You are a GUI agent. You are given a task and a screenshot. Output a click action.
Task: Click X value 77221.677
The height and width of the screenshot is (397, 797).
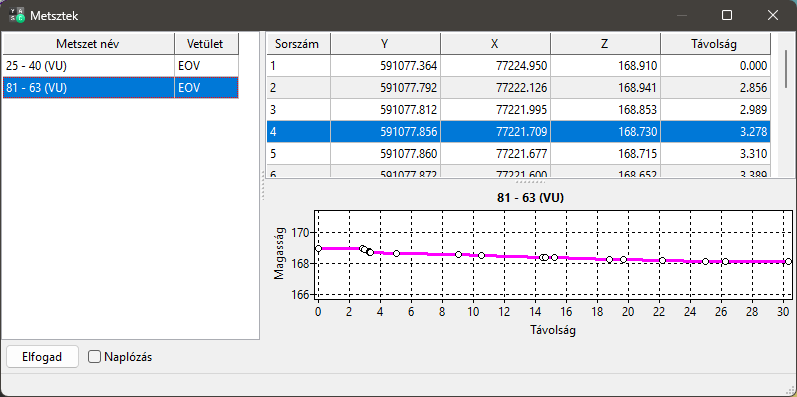[522, 154]
